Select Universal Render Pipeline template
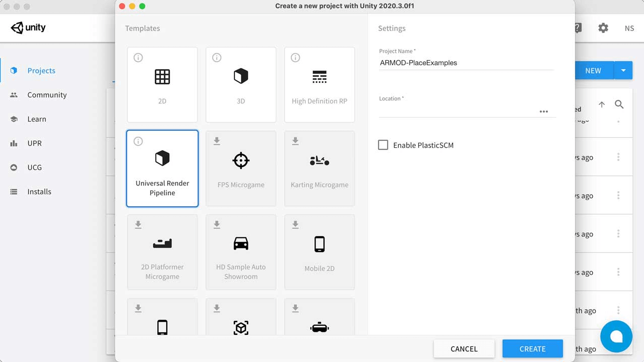This screenshot has width=644, height=362. 162,168
